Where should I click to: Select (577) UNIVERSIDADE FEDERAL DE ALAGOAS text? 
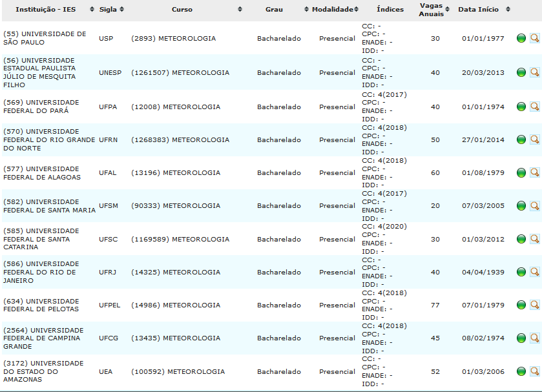click(42, 173)
